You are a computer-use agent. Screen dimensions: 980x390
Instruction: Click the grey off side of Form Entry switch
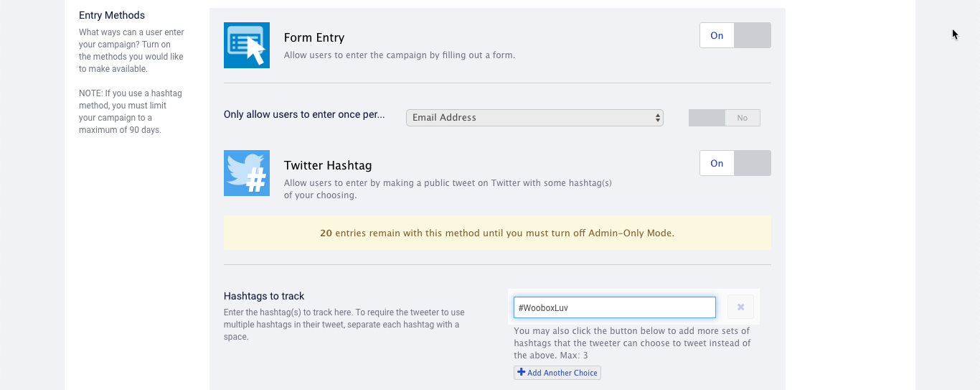click(753, 35)
